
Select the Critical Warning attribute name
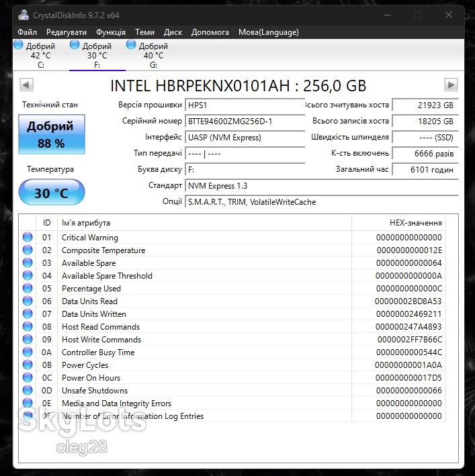coord(90,238)
